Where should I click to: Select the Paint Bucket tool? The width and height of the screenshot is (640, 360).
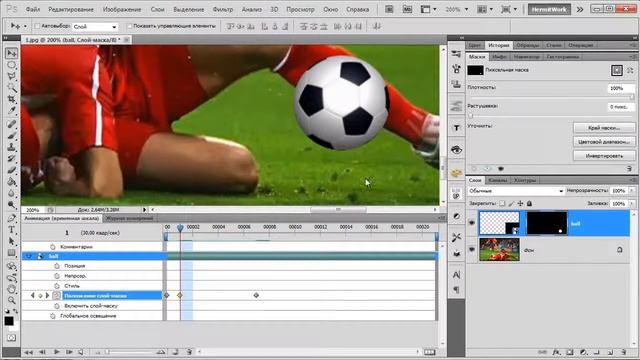tap(11, 182)
